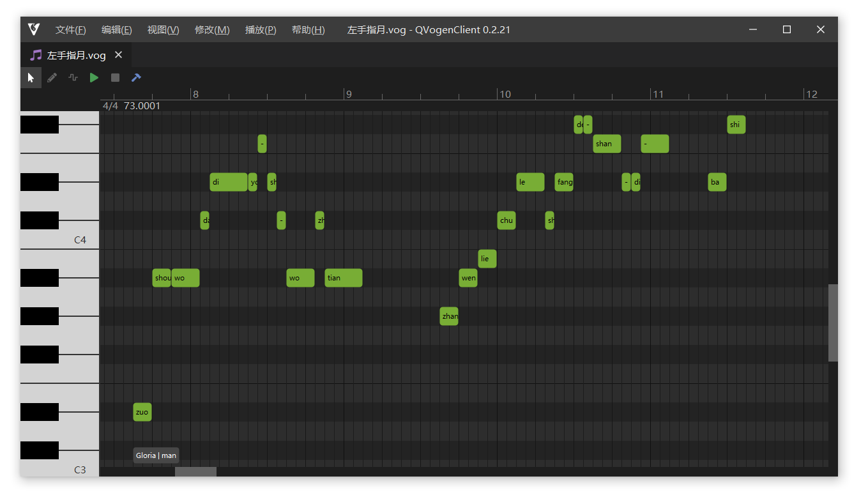Click the C3 piano key
Image resolution: width=868 pixels, height=504 pixels.
(79, 470)
